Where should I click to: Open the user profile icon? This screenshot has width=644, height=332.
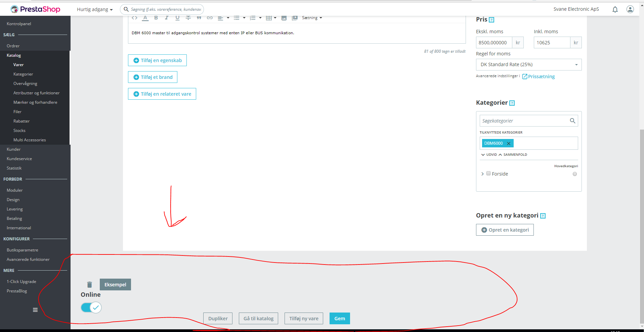tap(630, 9)
